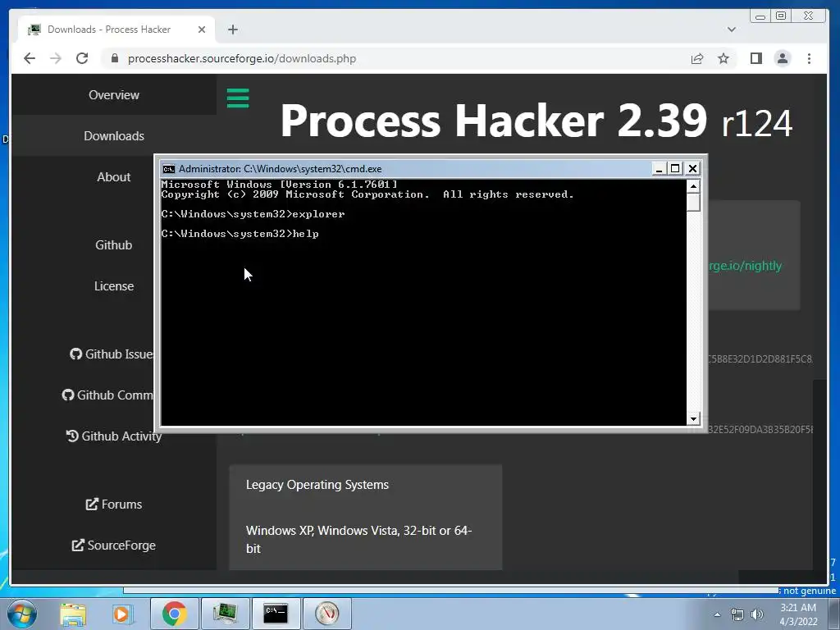This screenshot has width=840, height=630.
Task: Open the SourceForge external link
Action: click(113, 546)
